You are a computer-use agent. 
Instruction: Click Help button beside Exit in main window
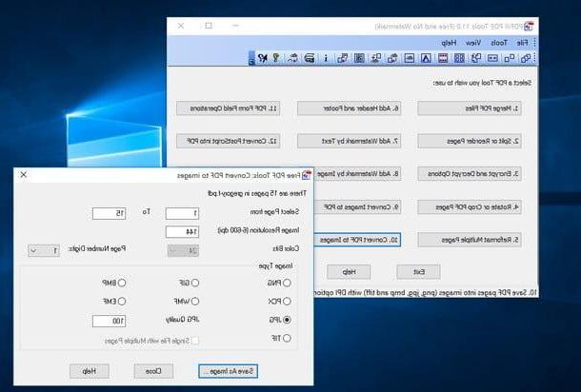point(349,272)
